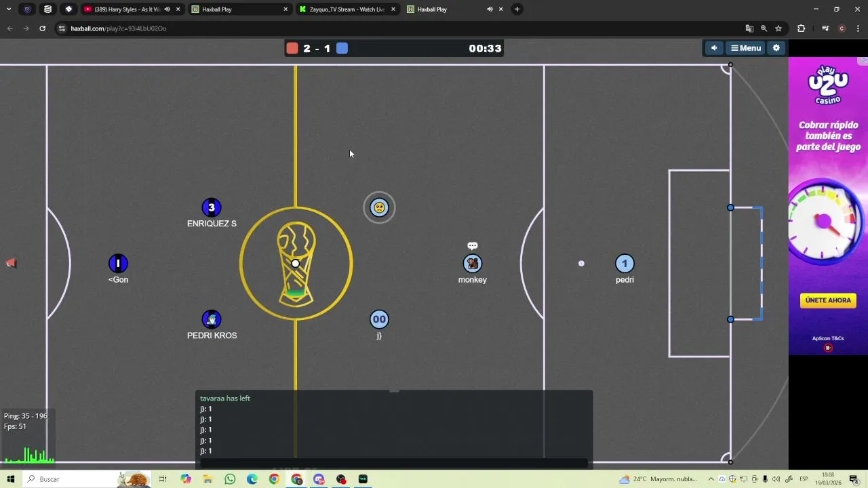
Task: Open Task View on the taskbar
Action: [x=163, y=479]
